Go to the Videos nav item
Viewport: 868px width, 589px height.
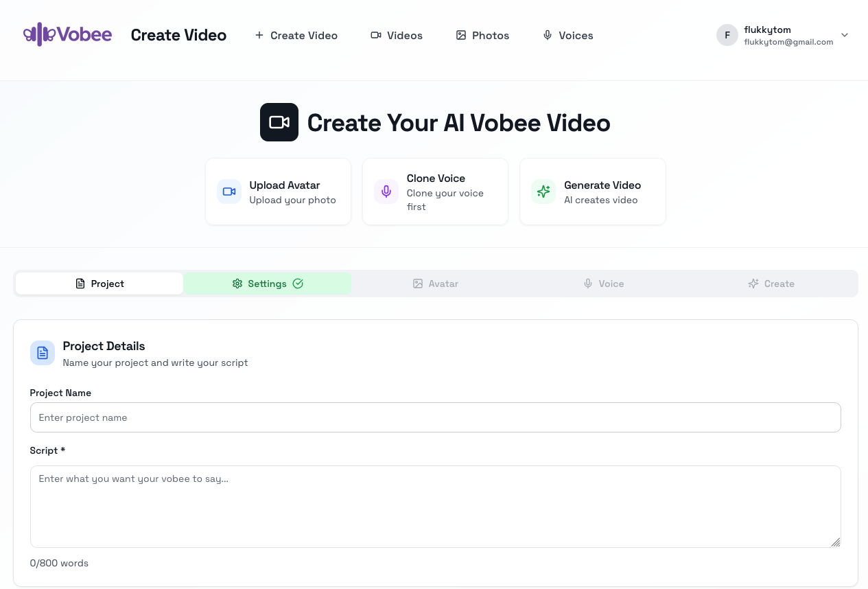coord(397,35)
